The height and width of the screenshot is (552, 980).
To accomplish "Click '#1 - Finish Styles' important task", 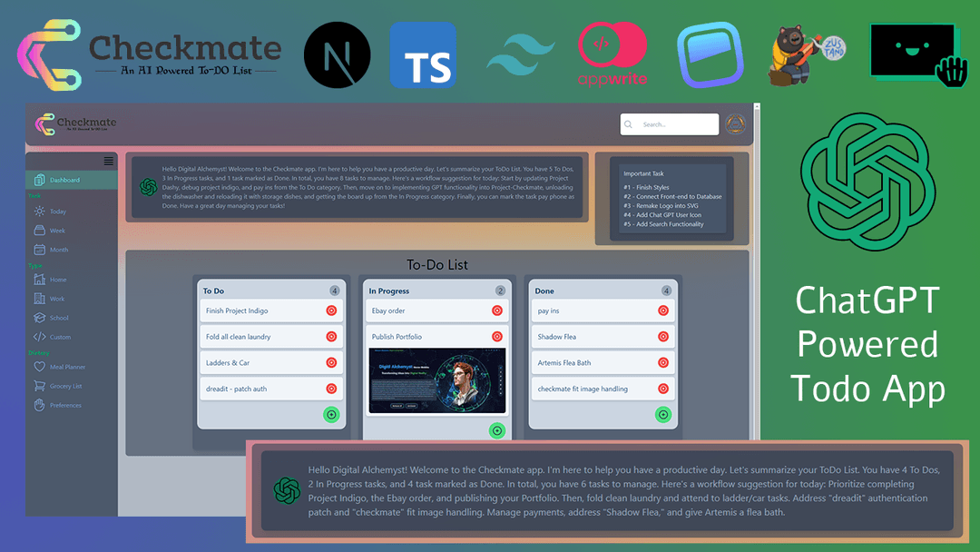I will click(646, 188).
